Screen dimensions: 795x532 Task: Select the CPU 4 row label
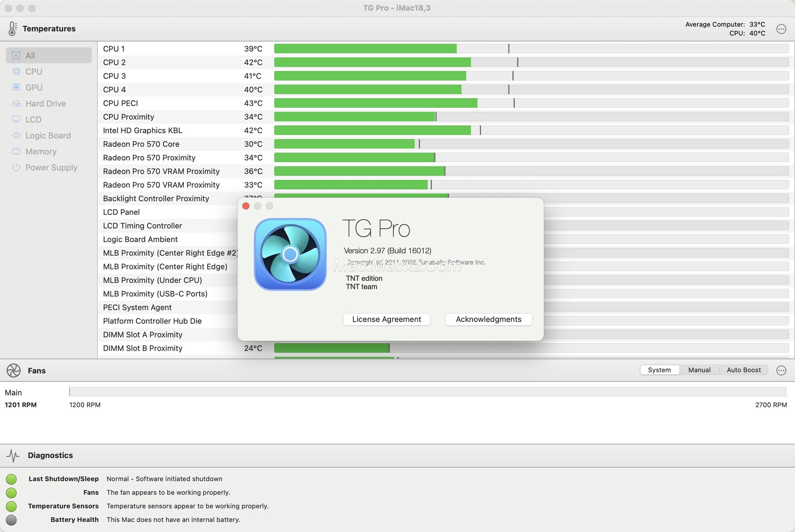(114, 90)
